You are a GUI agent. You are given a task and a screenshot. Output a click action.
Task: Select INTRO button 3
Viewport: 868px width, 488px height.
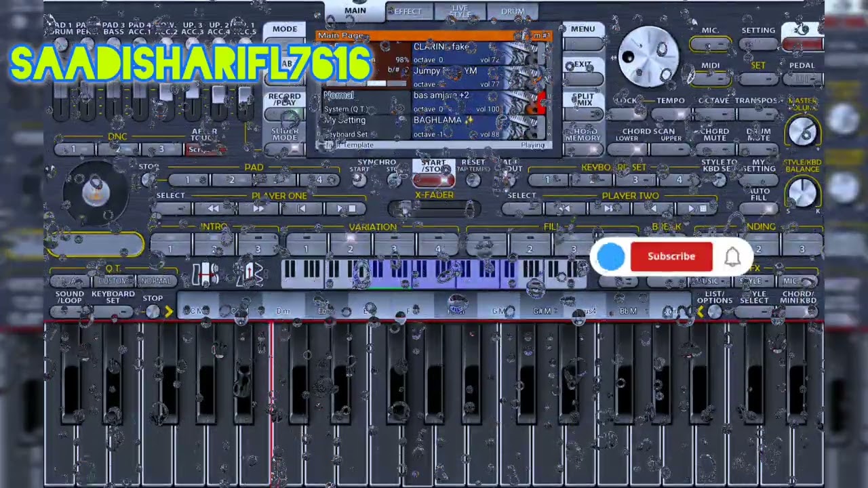(258, 245)
